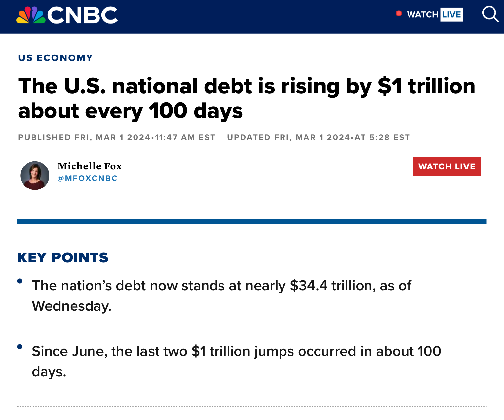Open the @MFOXCNBC handle link
The width and height of the screenshot is (504, 420).
point(87,178)
